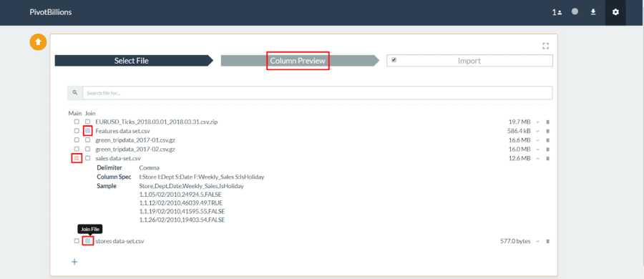
Task: Click the download icon in top bar
Action: click(x=593, y=12)
